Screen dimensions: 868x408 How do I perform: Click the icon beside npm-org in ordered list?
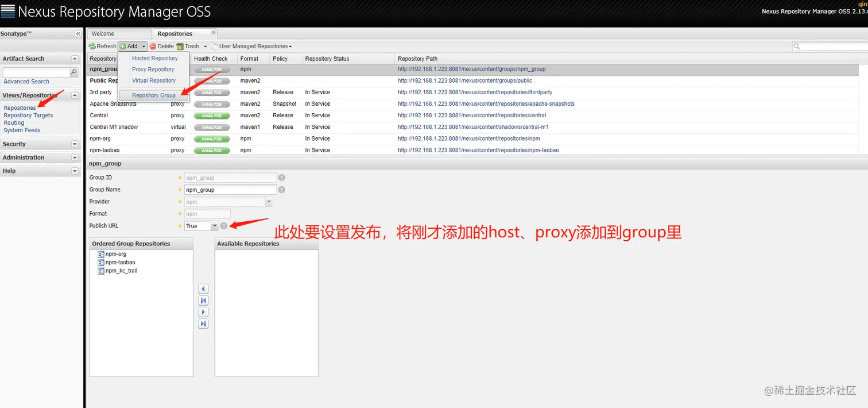(x=100, y=254)
